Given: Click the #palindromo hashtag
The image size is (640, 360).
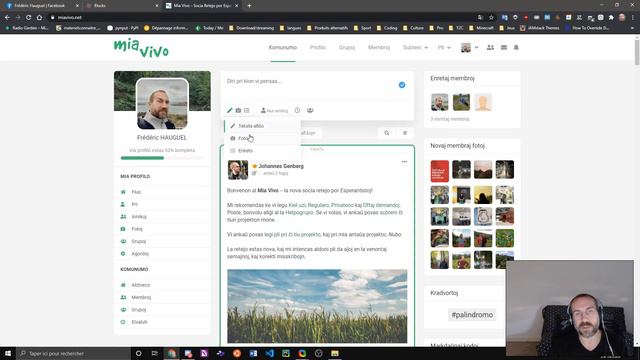Looking at the screenshot, I should click(x=472, y=315).
